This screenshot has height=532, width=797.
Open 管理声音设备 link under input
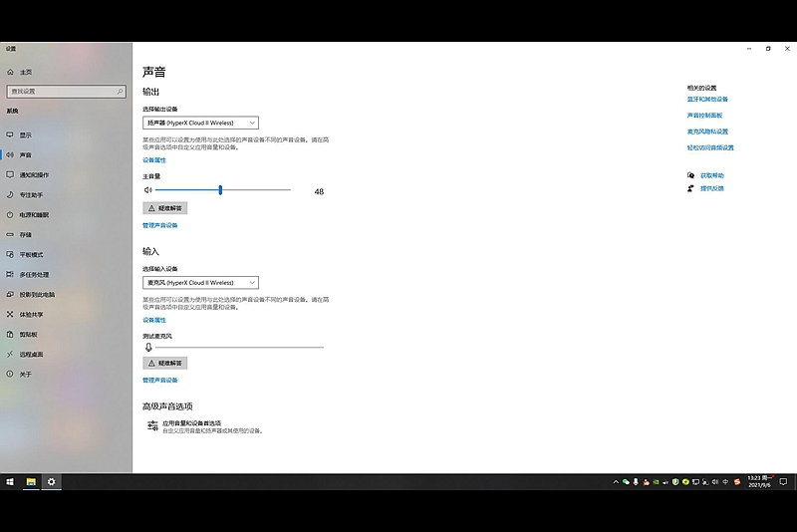click(160, 381)
